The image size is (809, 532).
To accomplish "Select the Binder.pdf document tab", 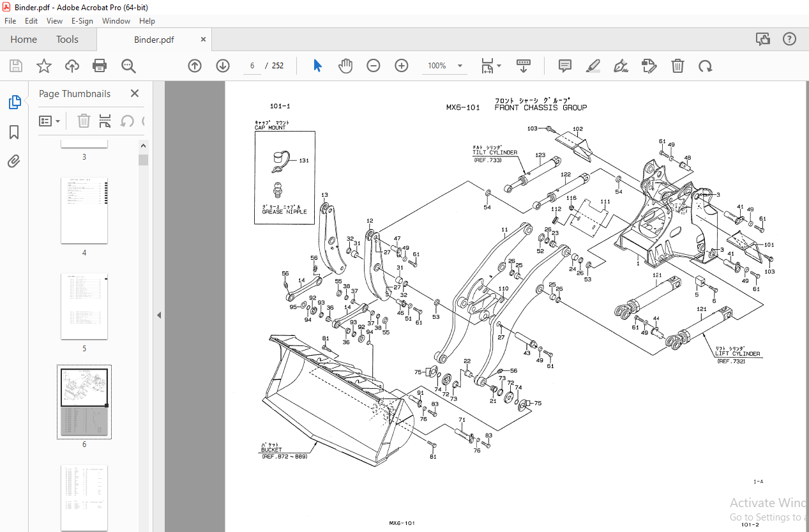I will click(154, 40).
